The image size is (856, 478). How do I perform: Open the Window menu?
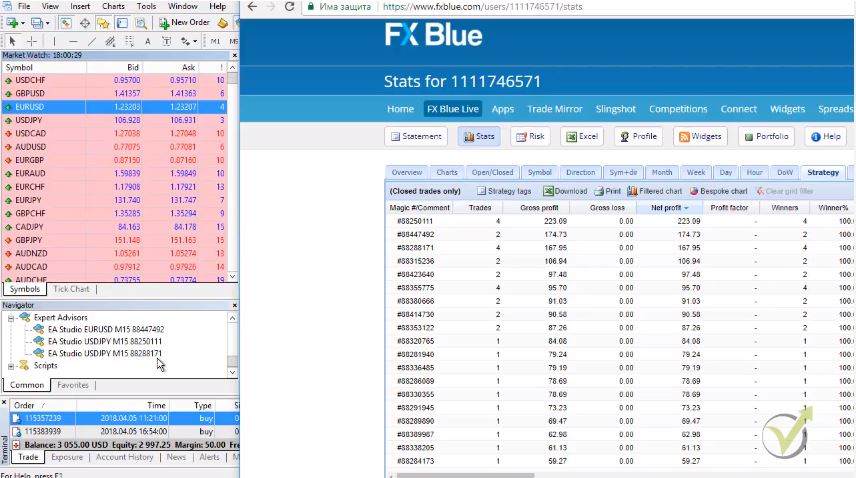coord(182,6)
